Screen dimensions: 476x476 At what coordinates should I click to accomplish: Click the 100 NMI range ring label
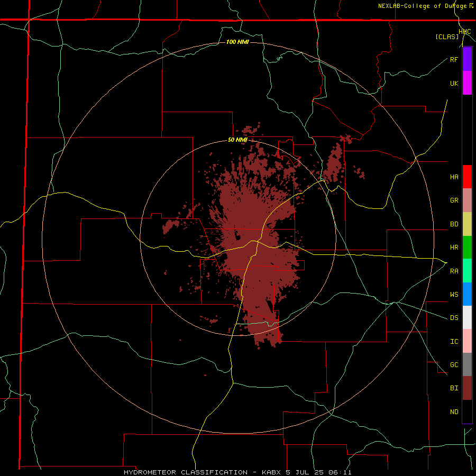pos(237,42)
